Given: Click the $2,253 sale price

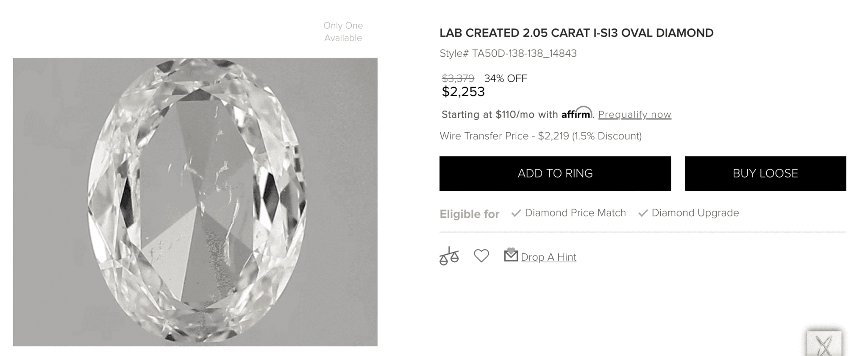Looking at the screenshot, I should [x=463, y=92].
